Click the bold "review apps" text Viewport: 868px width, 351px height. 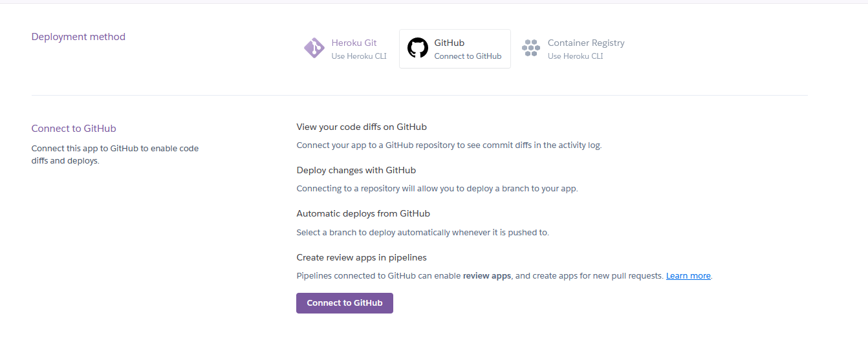tap(487, 276)
